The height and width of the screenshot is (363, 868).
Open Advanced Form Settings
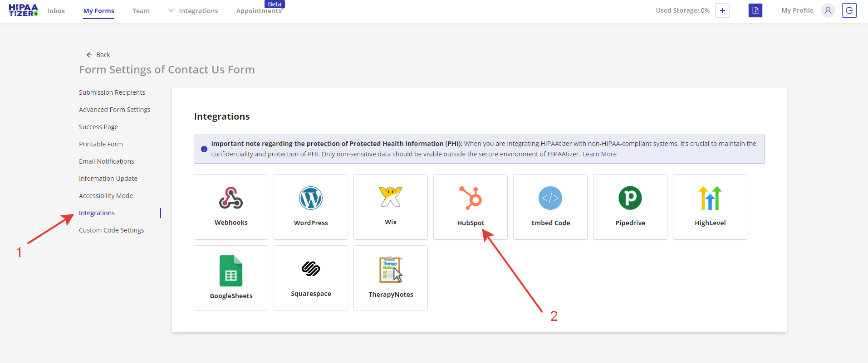tap(115, 110)
